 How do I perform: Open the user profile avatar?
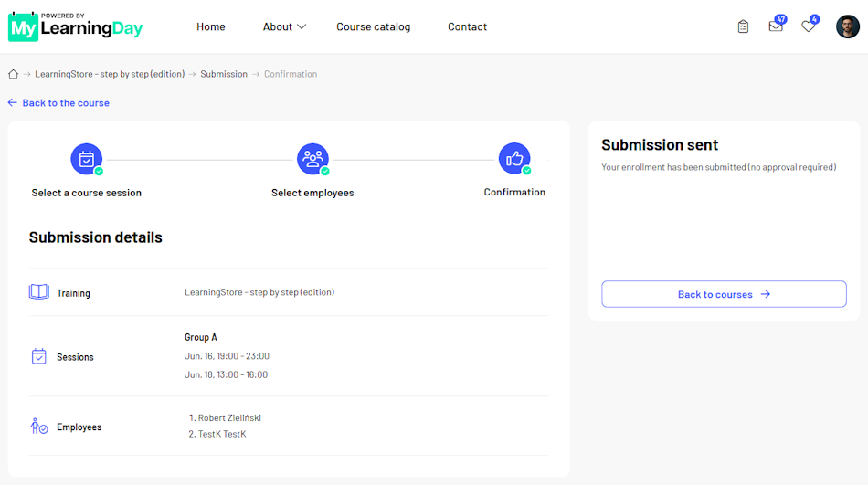(848, 26)
